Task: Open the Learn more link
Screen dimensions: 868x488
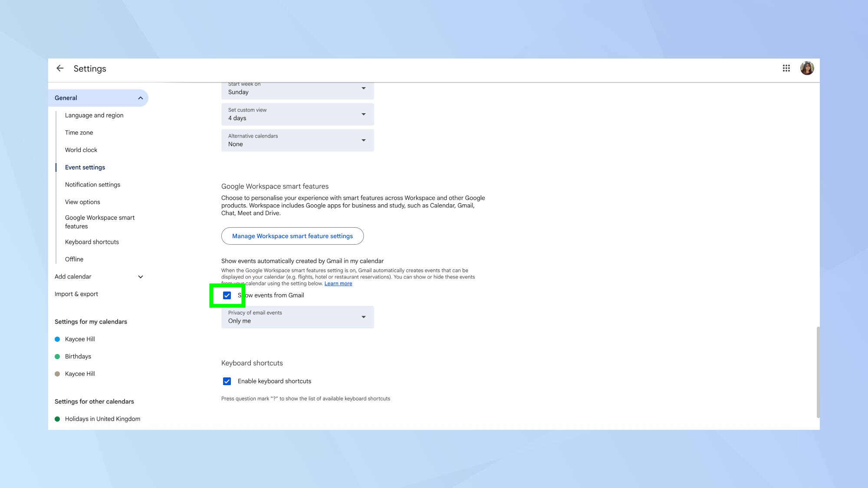Action: [x=338, y=283]
